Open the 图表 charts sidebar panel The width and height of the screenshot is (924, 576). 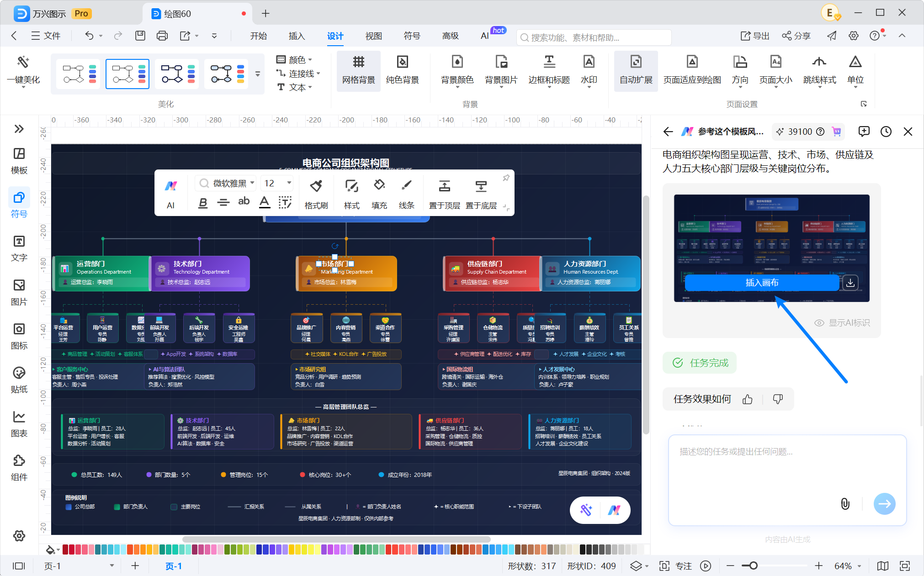[19, 423]
